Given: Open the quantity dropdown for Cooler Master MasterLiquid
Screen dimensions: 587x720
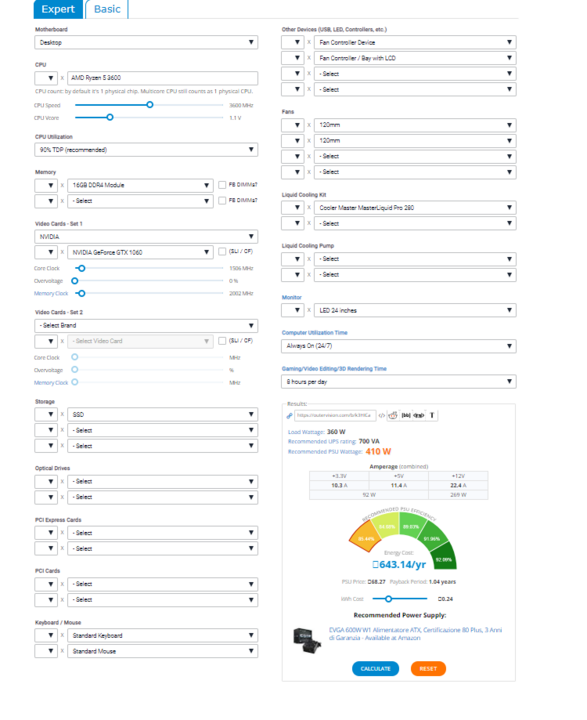Looking at the screenshot, I should (x=293, y=208).
